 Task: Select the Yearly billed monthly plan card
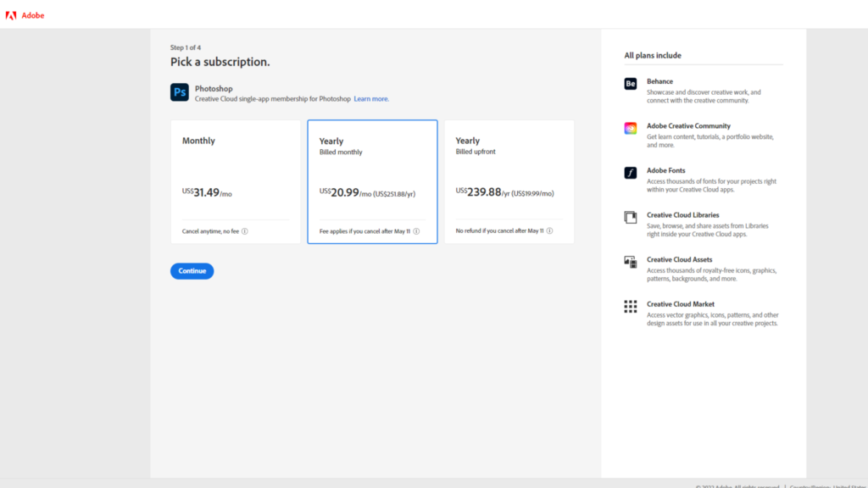[373, 181]
